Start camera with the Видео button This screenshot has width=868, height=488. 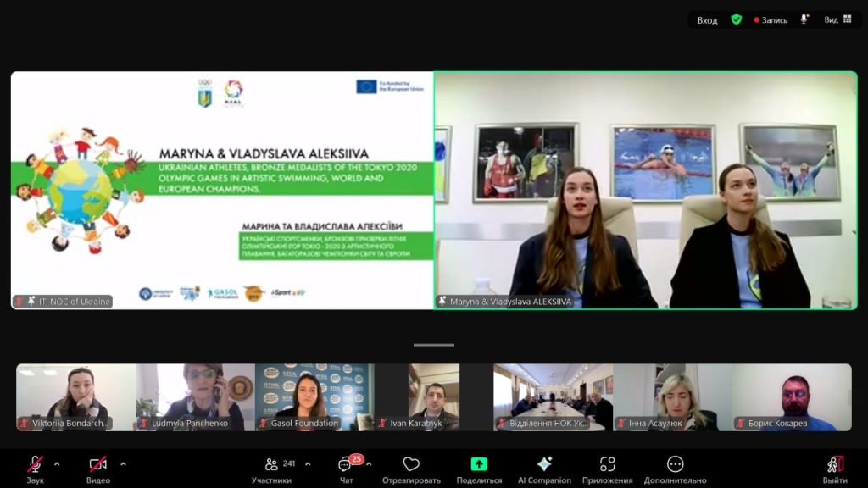(x=98, y=469)
